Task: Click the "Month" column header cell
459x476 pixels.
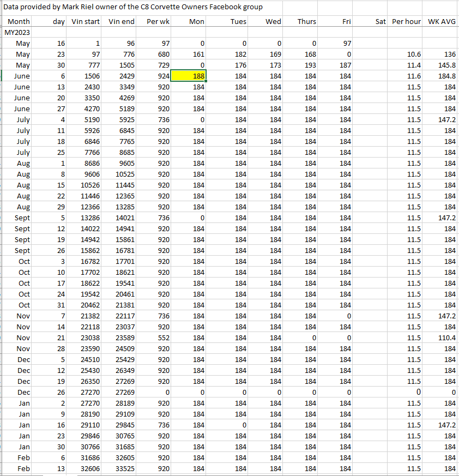Action: click(x=18, y=22)
